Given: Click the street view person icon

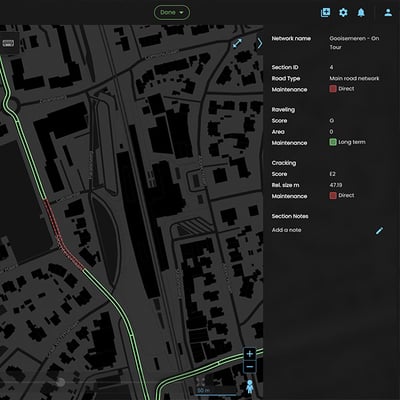Looking at the screenshot, I should pos(250,387).
